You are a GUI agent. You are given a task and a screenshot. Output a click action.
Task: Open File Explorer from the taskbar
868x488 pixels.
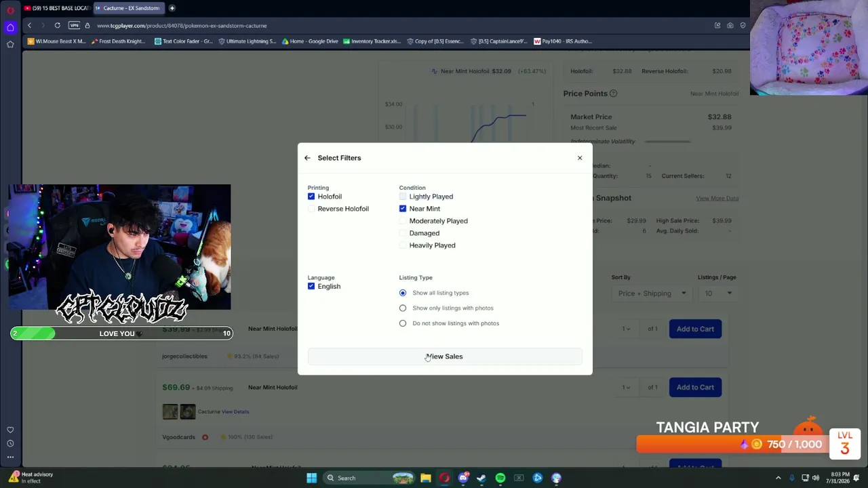pos(426,478)
